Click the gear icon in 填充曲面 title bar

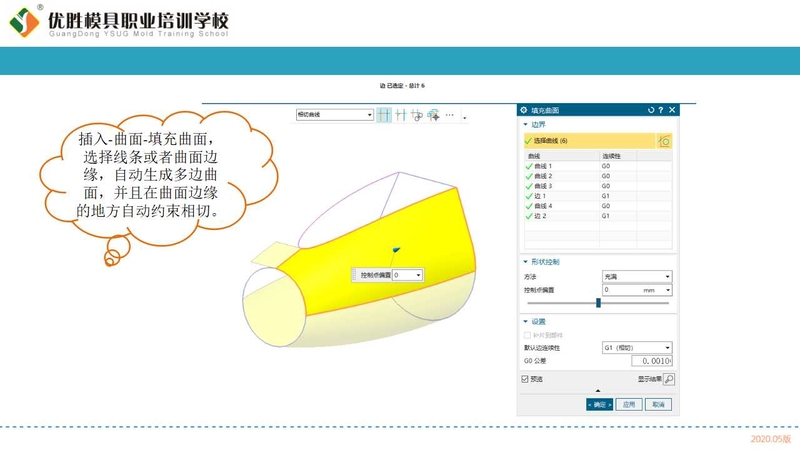click(x=523, y=110)
